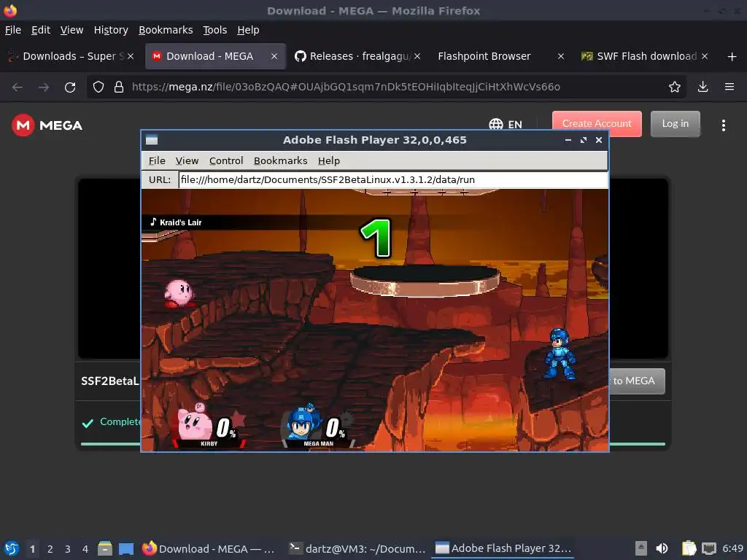Close the Releases frealgagu tab
747x560 pixels.
pyautogui.click(x=417, y=56)
